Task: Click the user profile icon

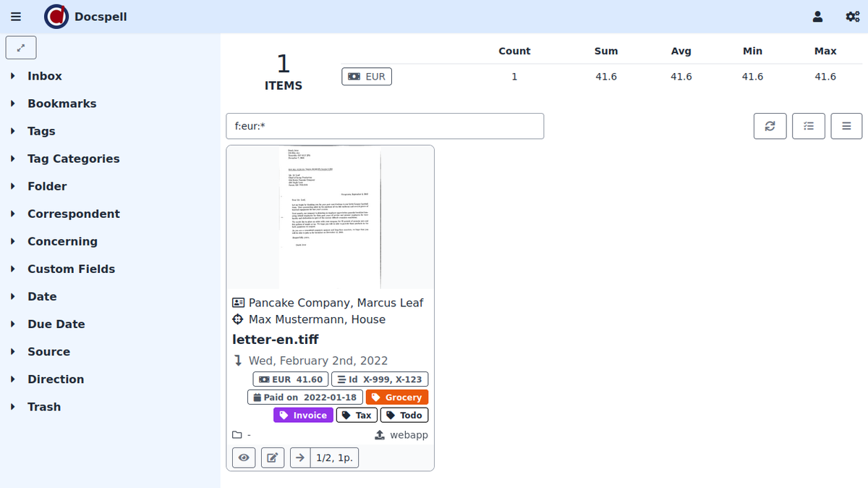Action: pyautogui.click(x=817, y=17)
